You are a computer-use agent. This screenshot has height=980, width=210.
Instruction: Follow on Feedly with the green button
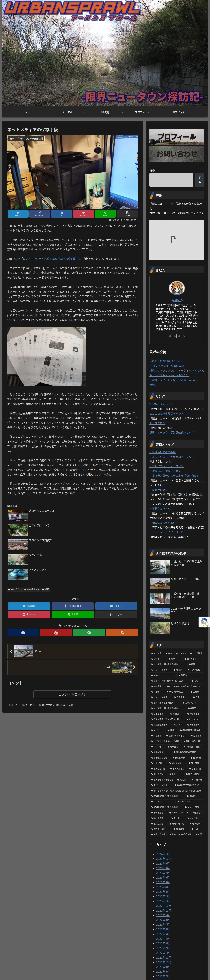pos(89,632)
